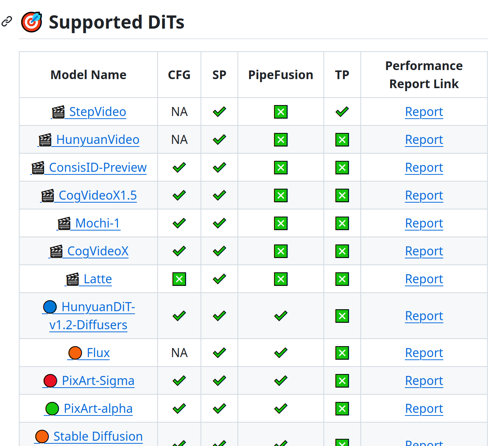Select the Supported DiTs heading text
Image resolution: width=504 pixels, height=446 pixels.
click(x=116, y=22)
